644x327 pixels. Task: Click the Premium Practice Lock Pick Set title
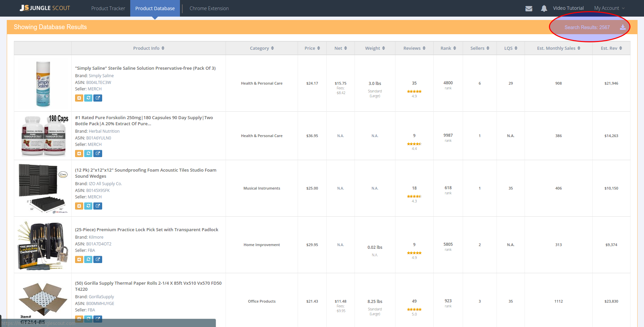pos(146,230)
